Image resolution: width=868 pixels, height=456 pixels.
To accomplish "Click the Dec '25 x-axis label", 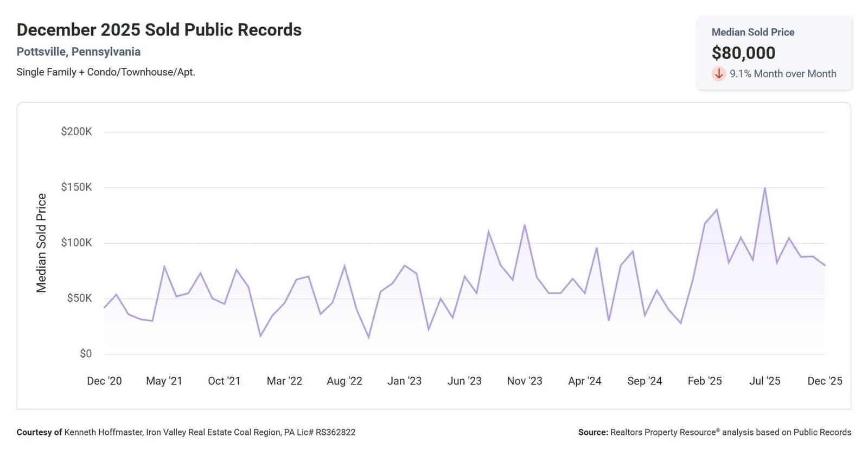I will [x=825, y=381].
